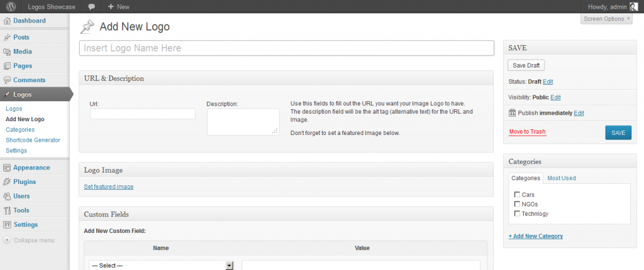This screenshot has height=270, width=644.
Task: Enable the Technlogy category checkbox
Action: pos(517,213)
